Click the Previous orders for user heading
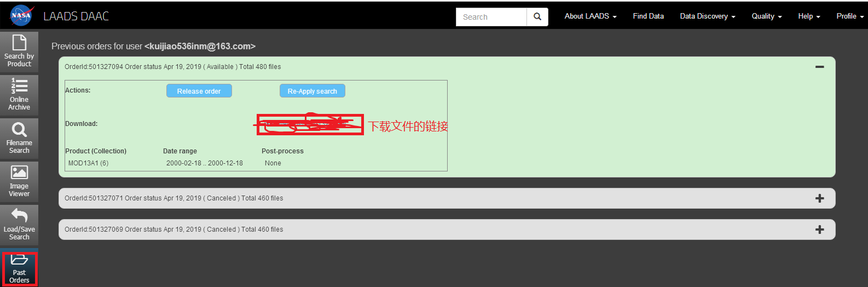 (153, 47)
